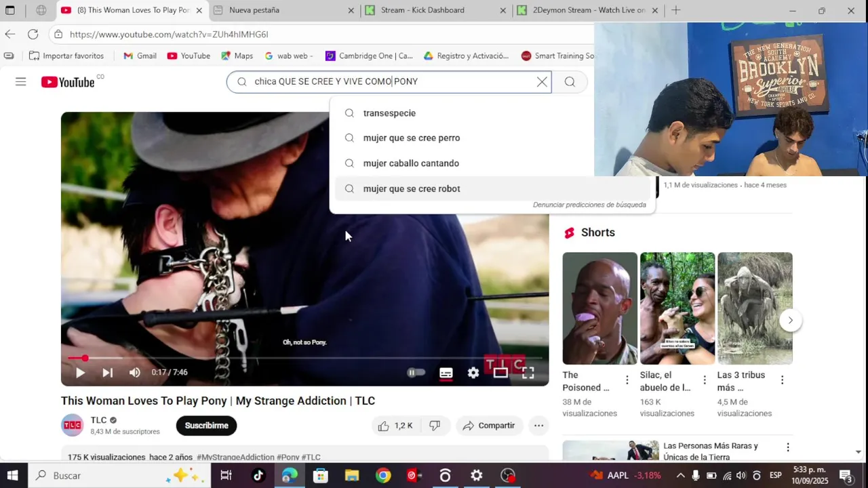Open the TLC channel avatar
The image size is (868, 488).
pyautogui.click(x=72, y=426)
